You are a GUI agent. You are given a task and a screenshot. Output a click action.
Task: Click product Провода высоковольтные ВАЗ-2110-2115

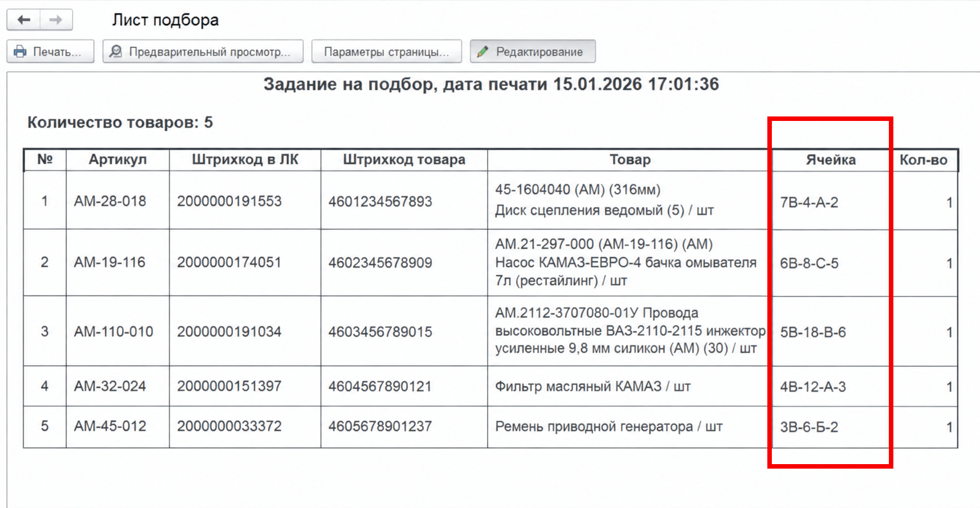[x=630, y=331]
